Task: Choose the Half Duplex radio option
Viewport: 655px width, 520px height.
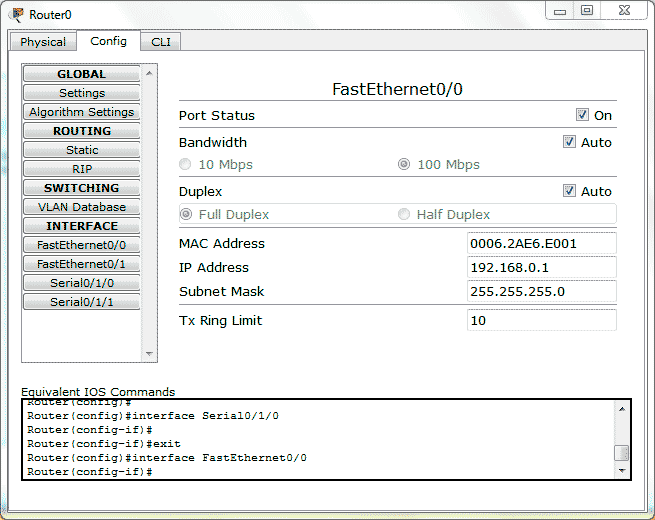Action: point(404,214)
